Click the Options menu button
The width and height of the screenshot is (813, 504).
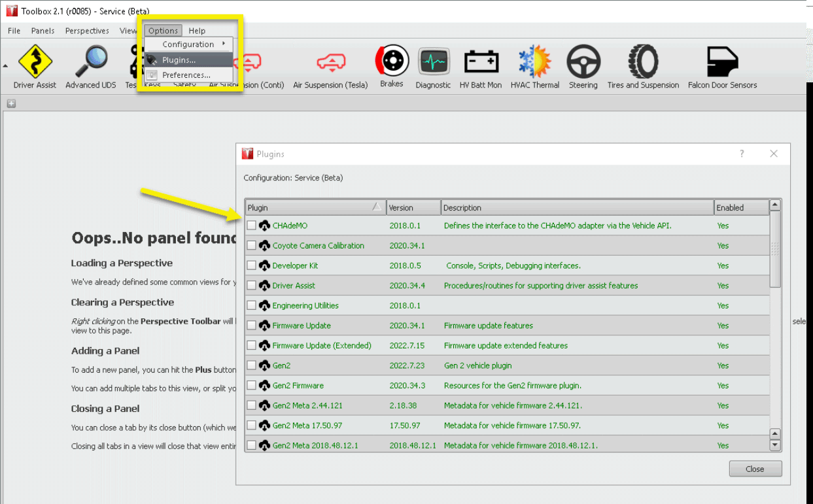click(163, 31)
